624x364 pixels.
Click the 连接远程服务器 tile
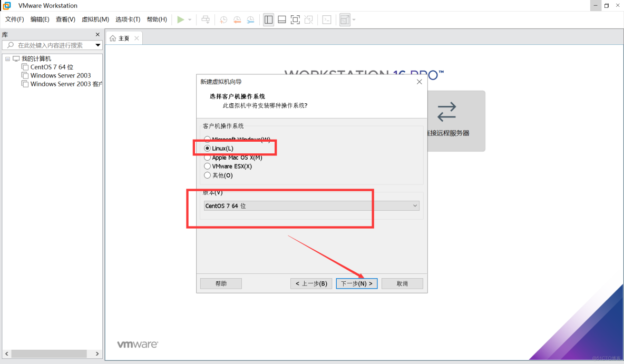(x=456, y=121)
